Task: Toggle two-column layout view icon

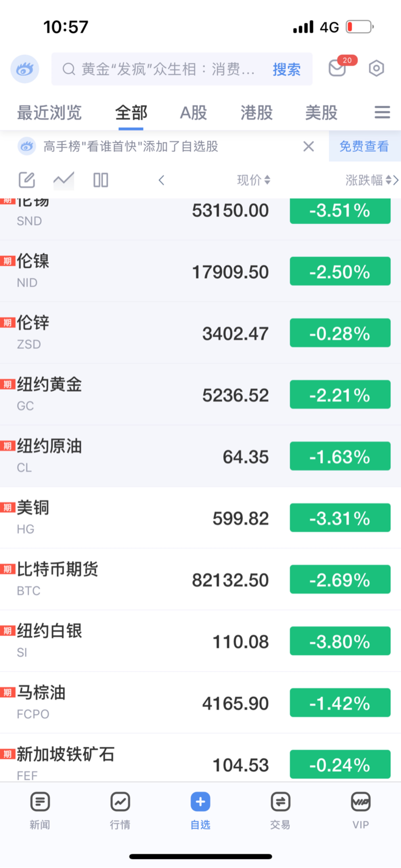Action: pyautogui.click(x=101, y=180)
